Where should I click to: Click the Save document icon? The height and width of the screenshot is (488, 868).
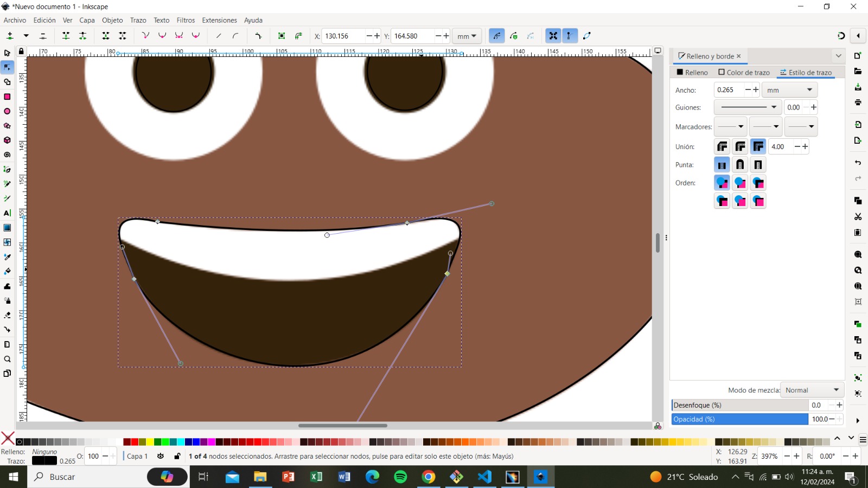click(858, 87)
